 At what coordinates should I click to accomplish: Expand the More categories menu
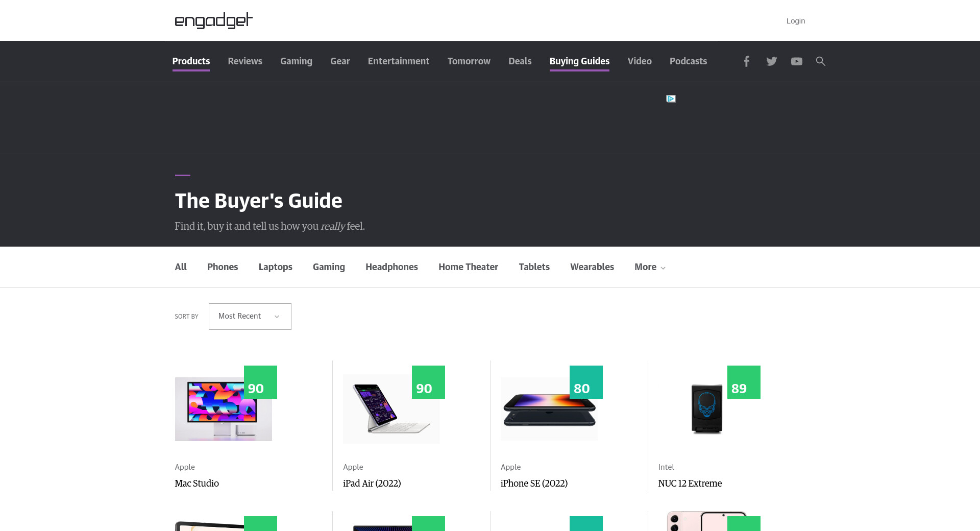point(650,267)
